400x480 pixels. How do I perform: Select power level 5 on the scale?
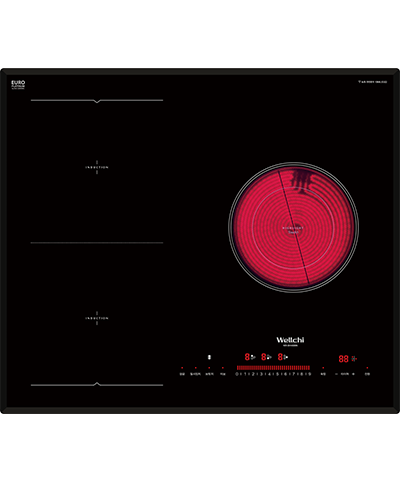click(277, 374)
